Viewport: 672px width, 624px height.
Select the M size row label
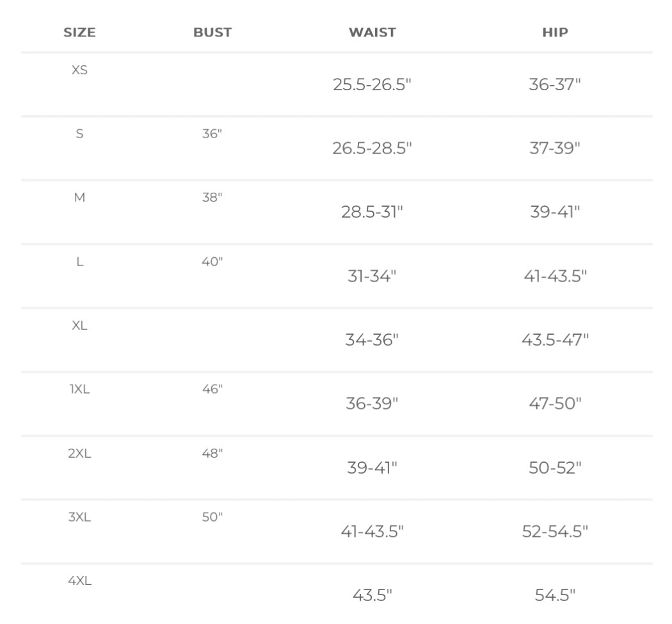[79, 198]
